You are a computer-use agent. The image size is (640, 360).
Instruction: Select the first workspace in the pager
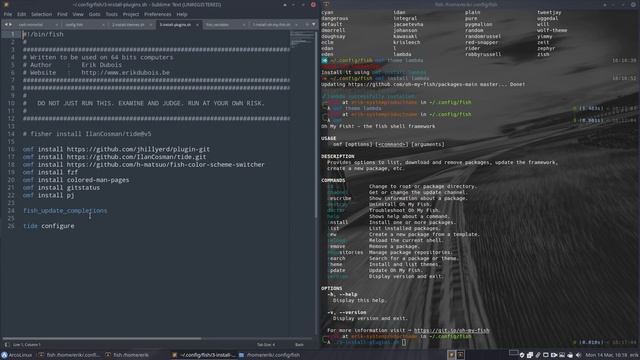pyautogui.click(x=451, y=355)
